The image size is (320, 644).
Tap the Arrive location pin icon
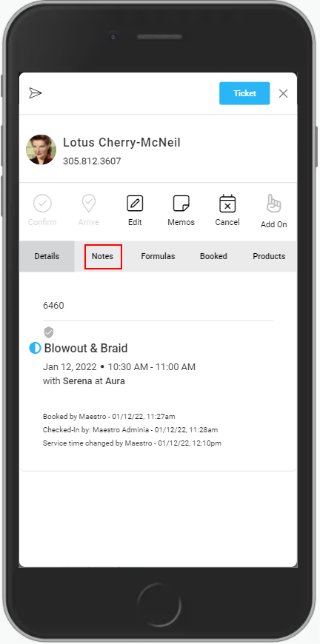(x=89, y=203)
